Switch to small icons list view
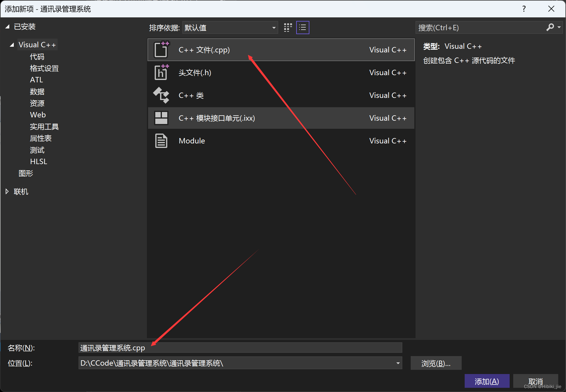566x392 pixels. pyautogui.click(x=303, y=28)
